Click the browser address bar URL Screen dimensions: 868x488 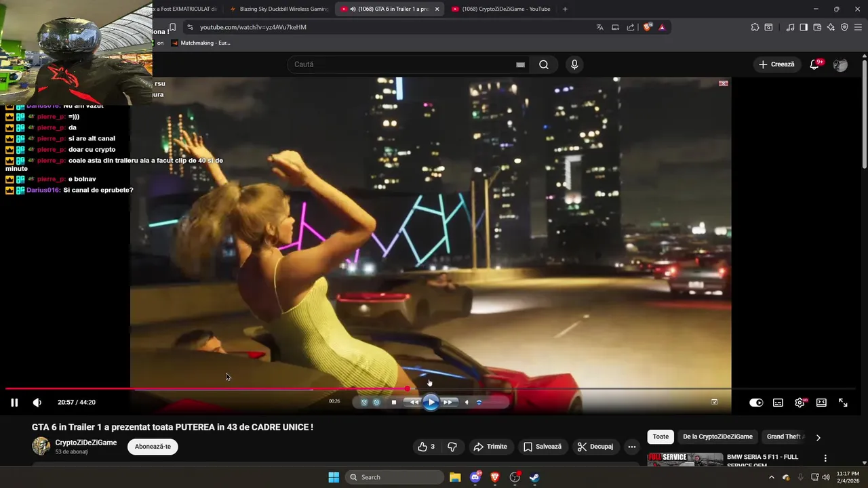(x=253, y=27)
